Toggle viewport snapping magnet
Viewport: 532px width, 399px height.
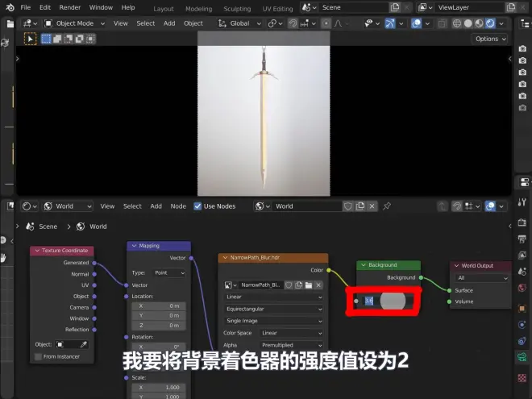(x=293, y=23)
